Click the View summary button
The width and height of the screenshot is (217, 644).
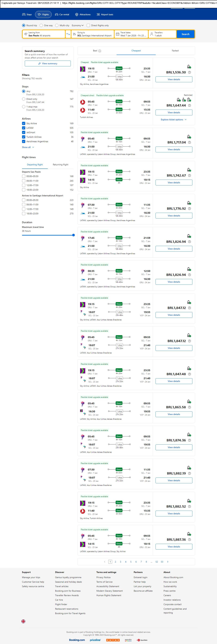pos(48,63)
